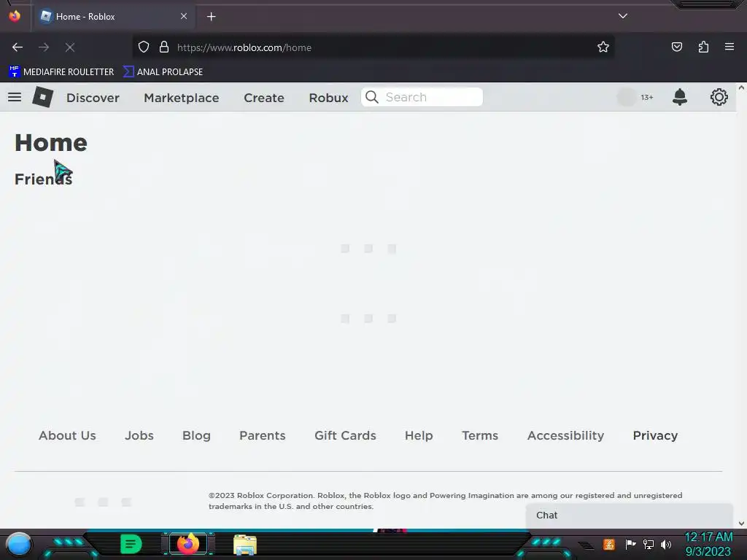Open the Roblox hamburger navigation menu
This screenshot has height=560, width=747.
(15, 97)
